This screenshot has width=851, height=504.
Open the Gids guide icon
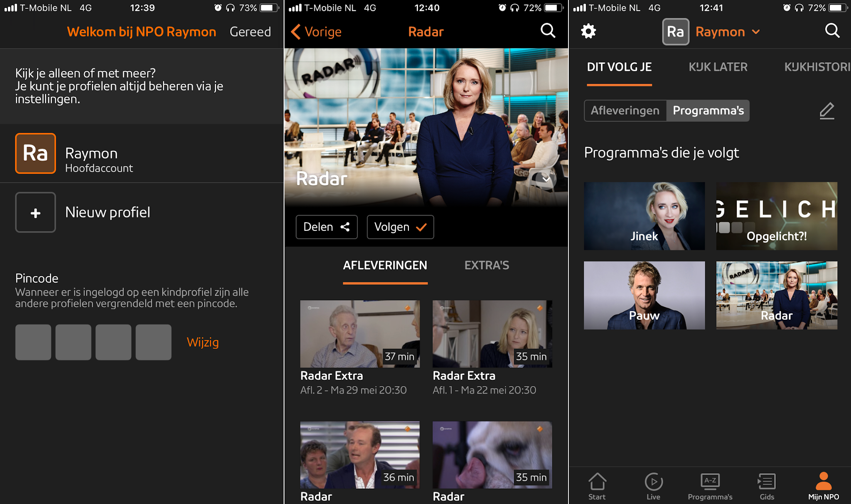click(767, 482)
